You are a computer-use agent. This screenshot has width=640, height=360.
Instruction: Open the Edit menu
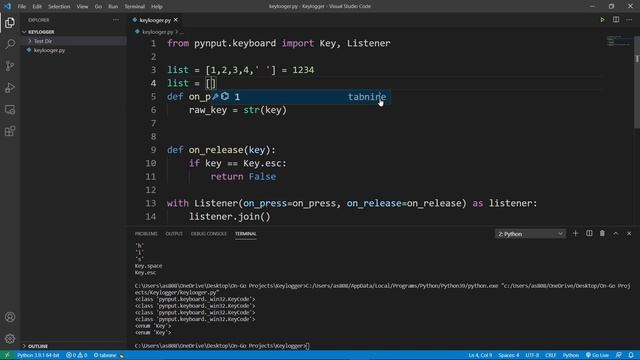click(37, 7)
